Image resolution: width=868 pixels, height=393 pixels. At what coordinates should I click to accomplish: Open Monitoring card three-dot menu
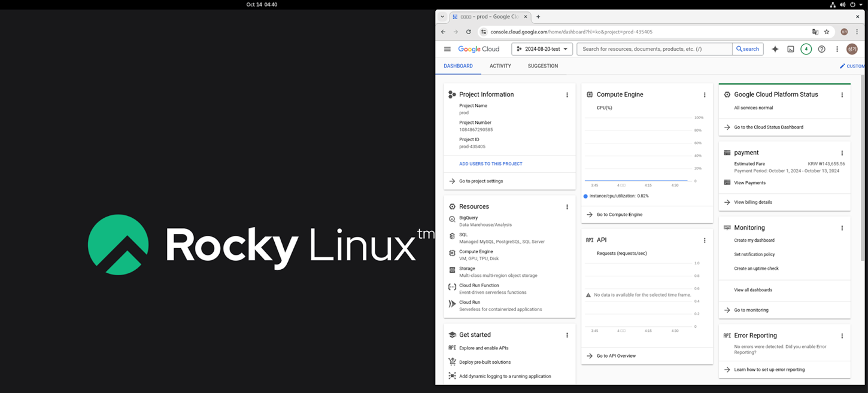point(842,228)
